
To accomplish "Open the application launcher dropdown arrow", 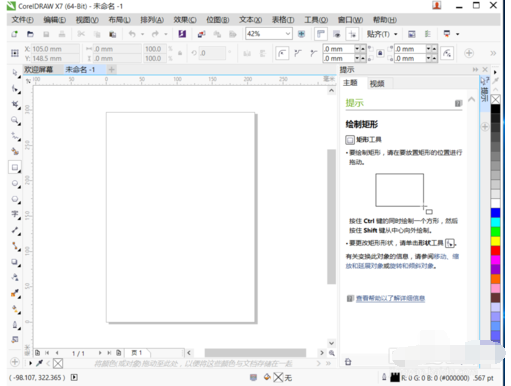I will click(x=458, y=34).
